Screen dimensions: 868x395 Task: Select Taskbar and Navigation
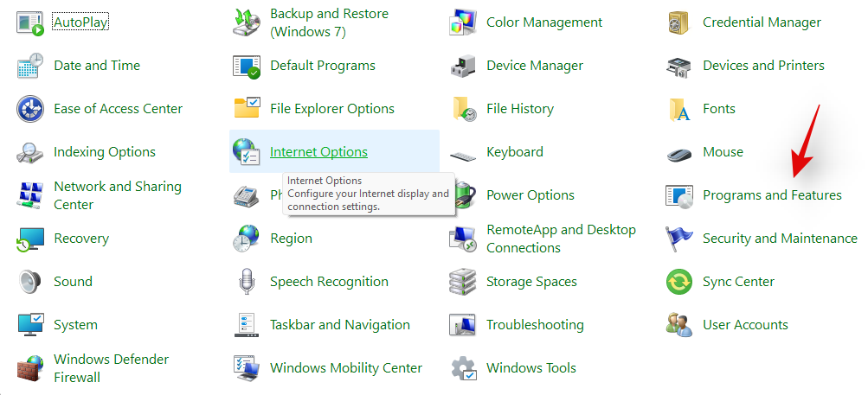[340, 325]
